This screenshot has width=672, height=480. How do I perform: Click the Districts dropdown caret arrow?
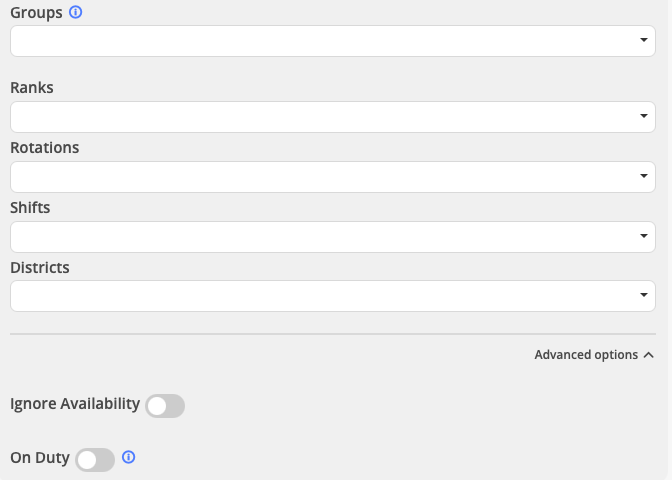[644, 296]
